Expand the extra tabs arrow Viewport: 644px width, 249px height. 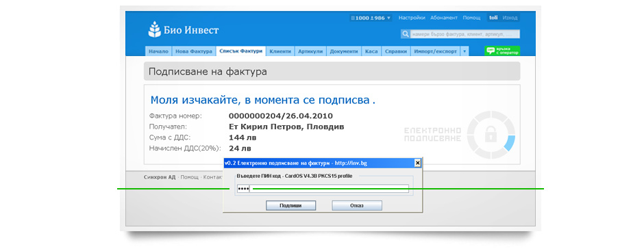coord(464,51)
